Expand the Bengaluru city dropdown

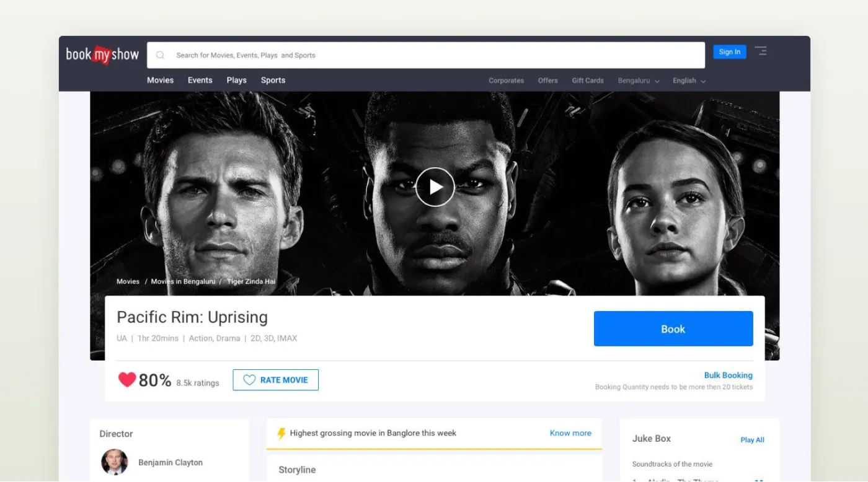[x=639, y=81]
